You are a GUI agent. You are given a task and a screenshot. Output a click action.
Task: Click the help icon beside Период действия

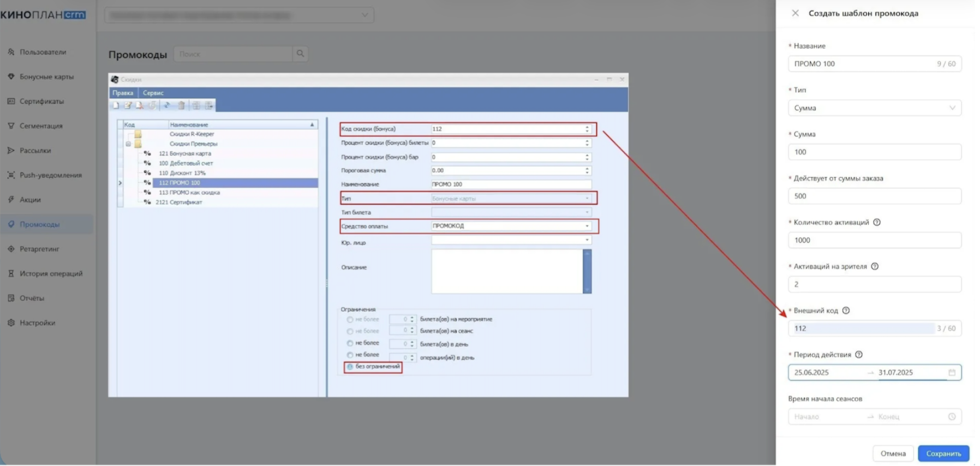tap(859, 355)
